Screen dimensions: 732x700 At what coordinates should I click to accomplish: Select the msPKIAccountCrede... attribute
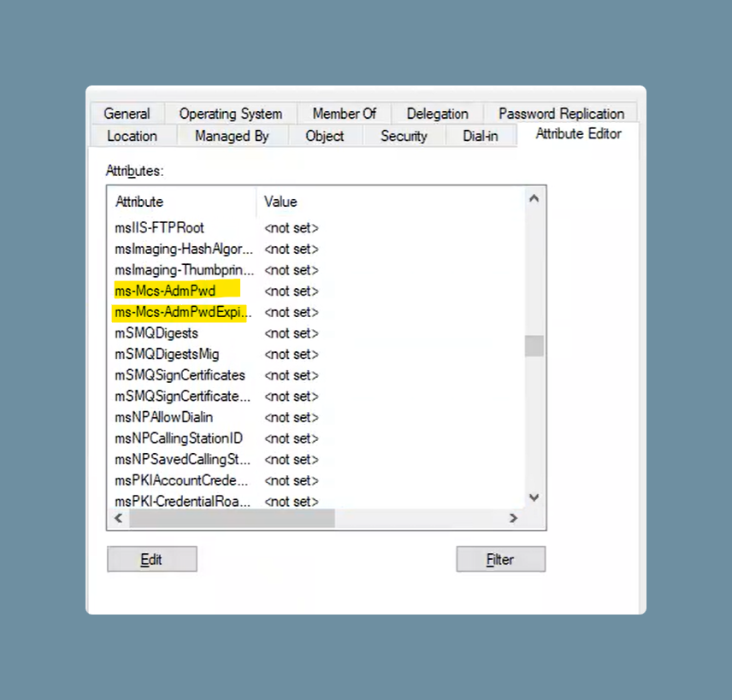click(x=181, y=479)
